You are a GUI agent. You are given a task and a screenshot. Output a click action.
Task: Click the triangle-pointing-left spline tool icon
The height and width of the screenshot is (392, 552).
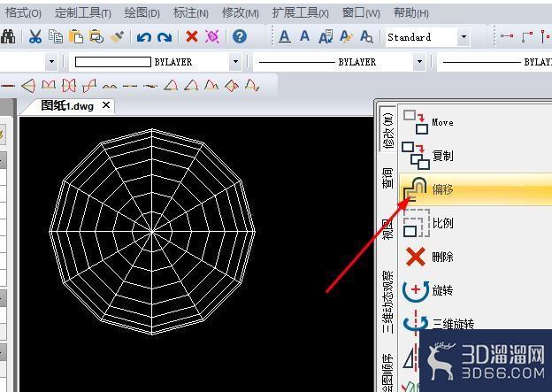[28, 86]
